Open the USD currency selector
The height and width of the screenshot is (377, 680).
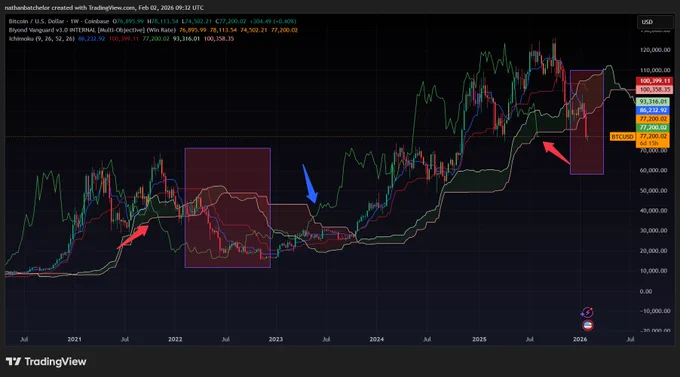click(x=655, y=22)
